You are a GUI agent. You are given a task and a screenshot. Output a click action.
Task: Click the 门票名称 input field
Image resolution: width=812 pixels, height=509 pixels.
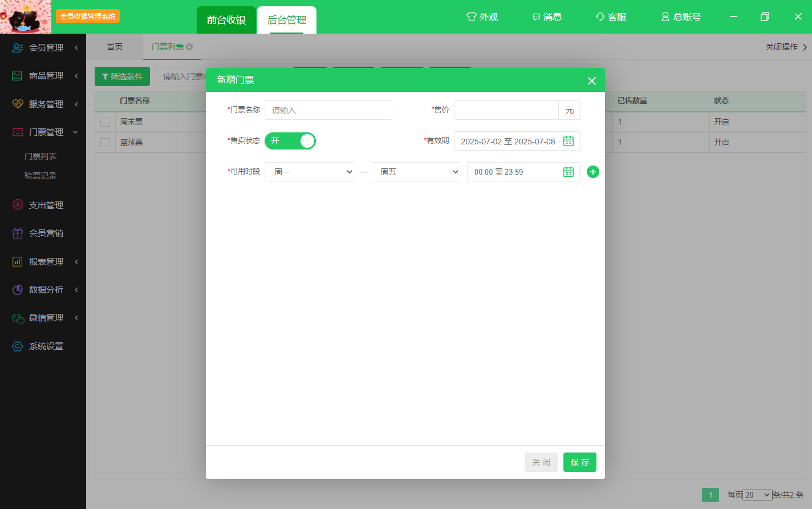328,110
